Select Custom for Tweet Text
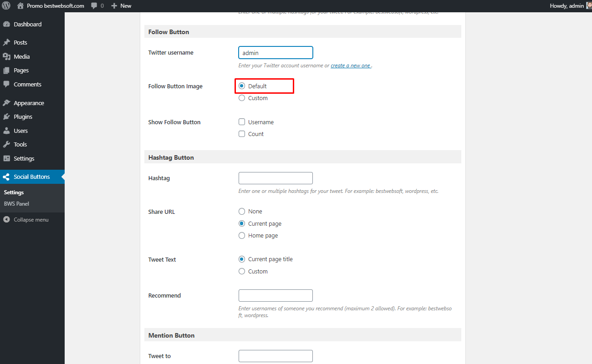592x364 pixels. [242, 271]
